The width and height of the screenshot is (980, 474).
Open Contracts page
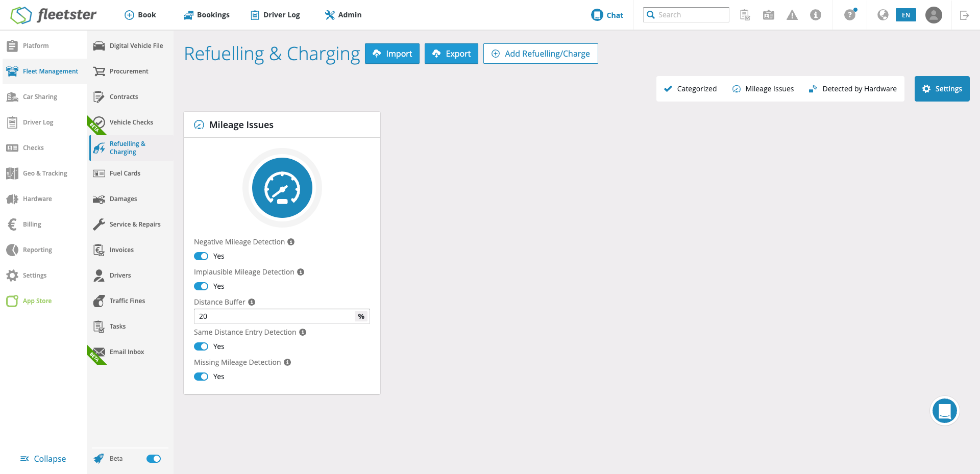pyautogui.click(x=131, y=97)
